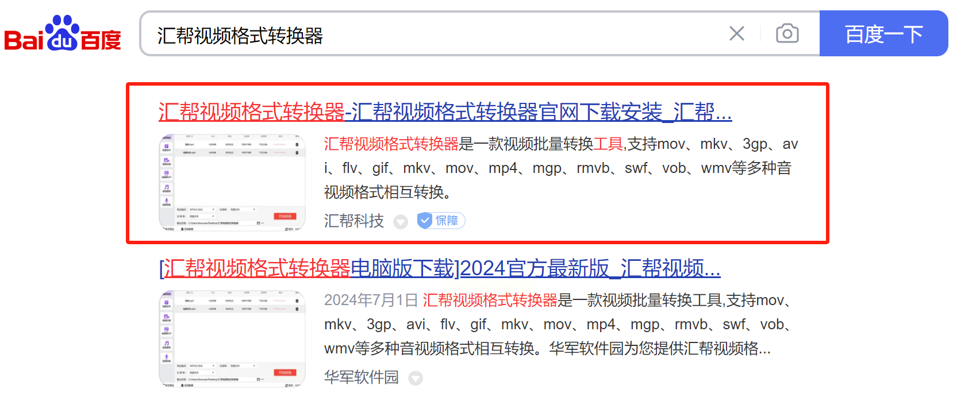The image size is (980, 412).
Task: Click first result description starting 汇帮视频格式转换器是一款
Action: [x=561, y=168]
